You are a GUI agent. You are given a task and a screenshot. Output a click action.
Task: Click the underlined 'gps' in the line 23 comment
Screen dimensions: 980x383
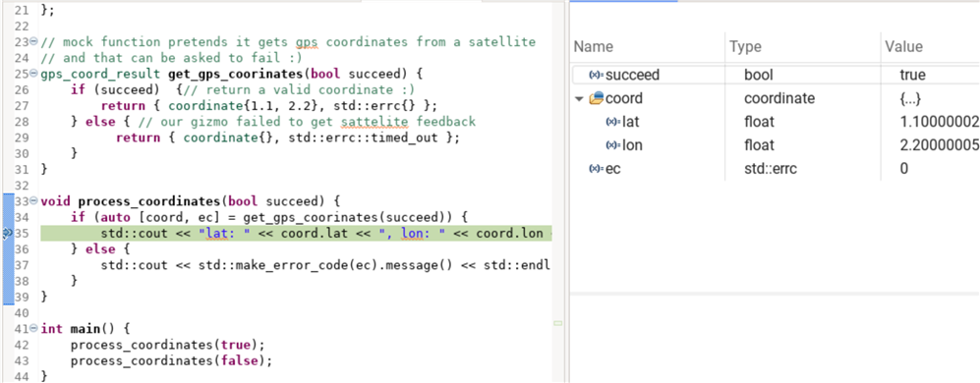(308, 42)
